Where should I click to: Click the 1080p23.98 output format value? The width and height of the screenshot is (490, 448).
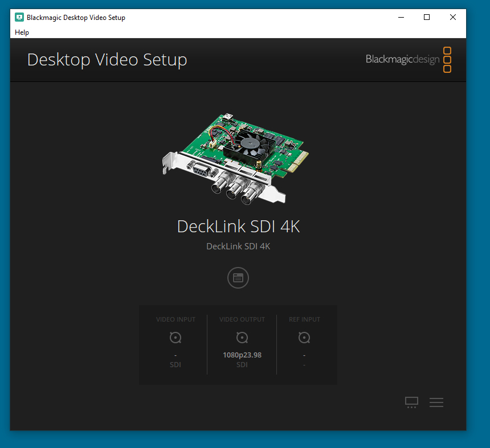(242, 355)
